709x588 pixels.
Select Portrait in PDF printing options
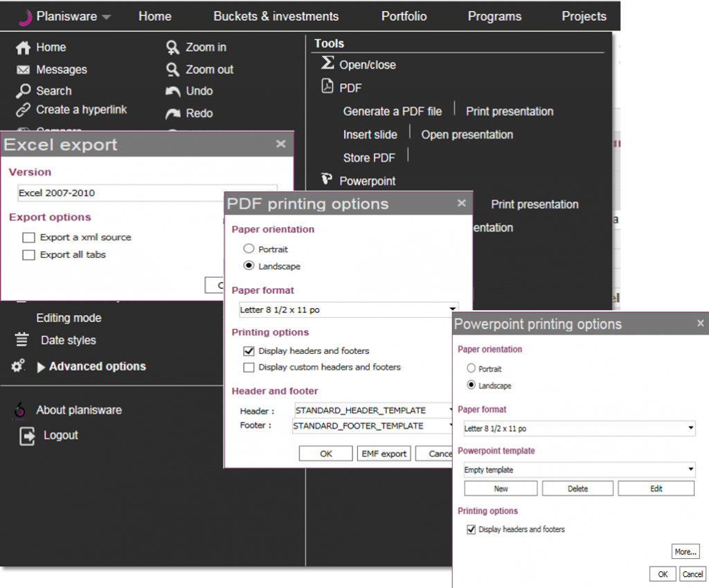249,249
